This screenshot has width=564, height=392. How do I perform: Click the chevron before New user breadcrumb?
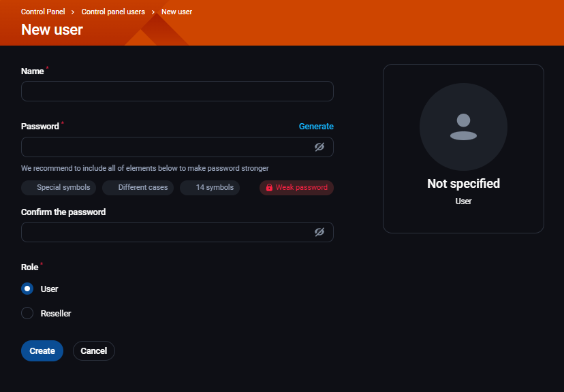tap(153, 12)
